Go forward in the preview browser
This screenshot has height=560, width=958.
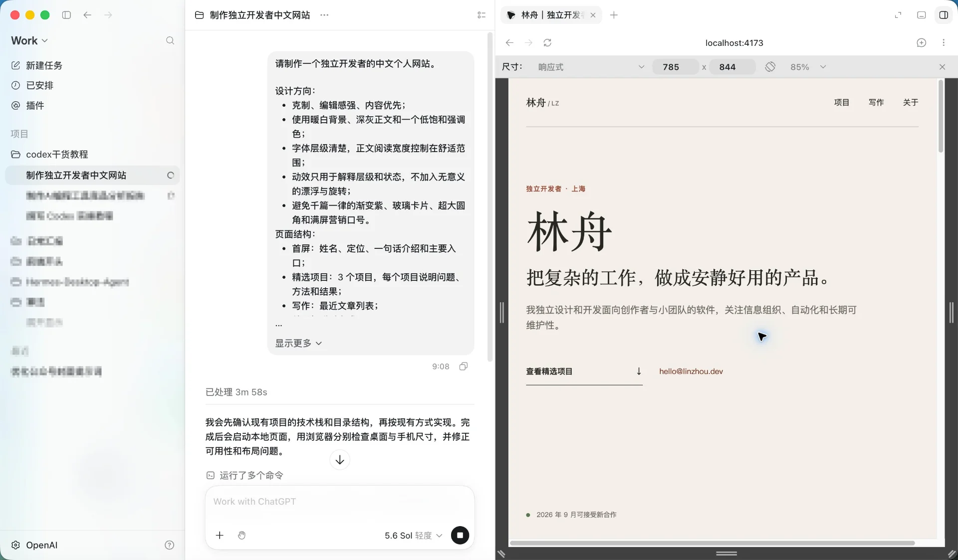[529, 43]
